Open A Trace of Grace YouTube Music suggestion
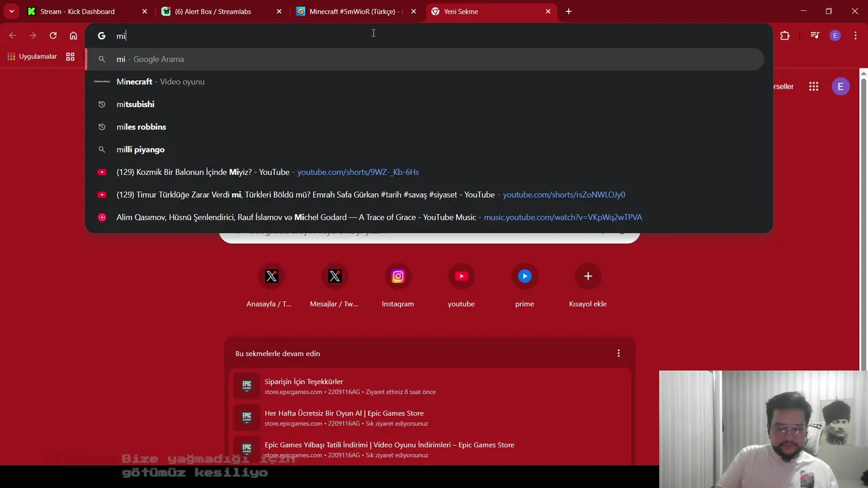Screen dimensions: 868x488 [425, 217]
